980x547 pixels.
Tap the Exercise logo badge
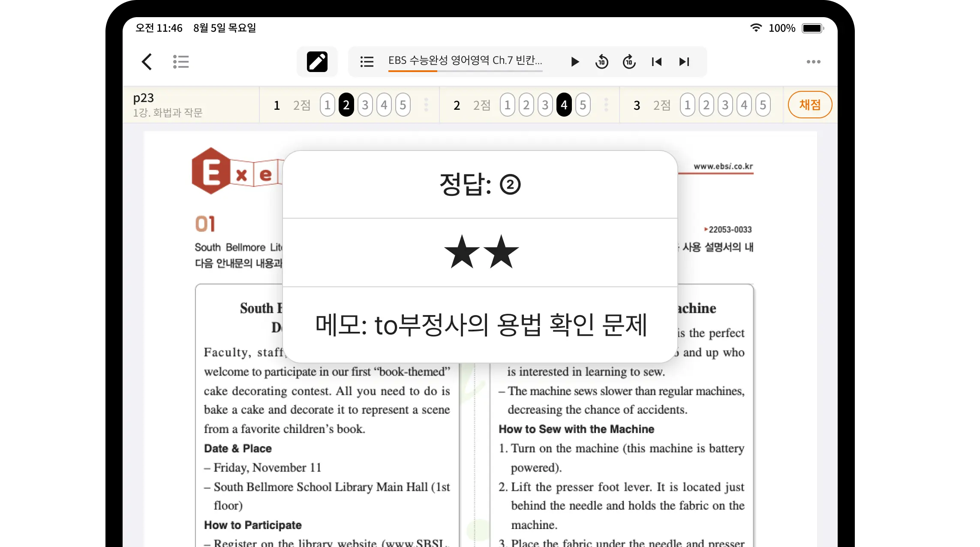coord(237,171)
